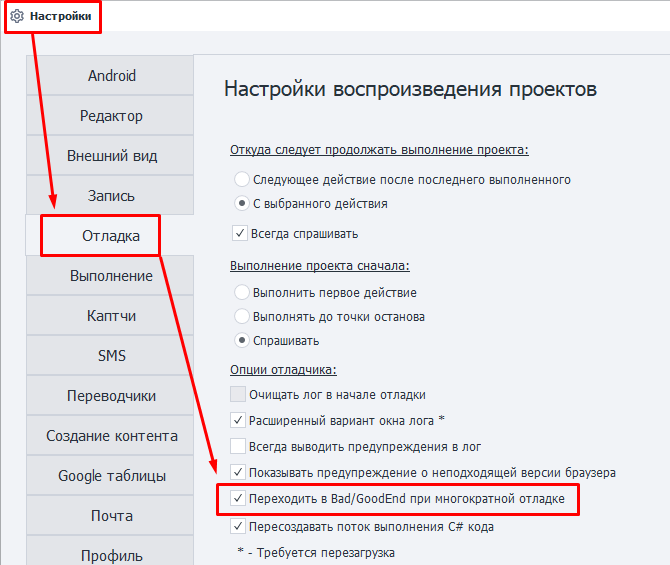Open the Внешний вид tab

click(111, 156)
